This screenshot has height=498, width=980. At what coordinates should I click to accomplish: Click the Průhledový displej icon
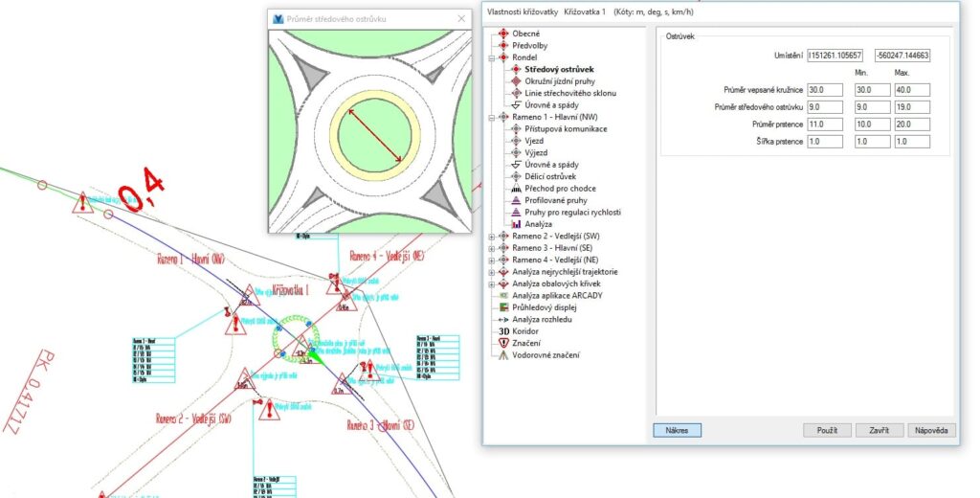click(x=503, y=307)
